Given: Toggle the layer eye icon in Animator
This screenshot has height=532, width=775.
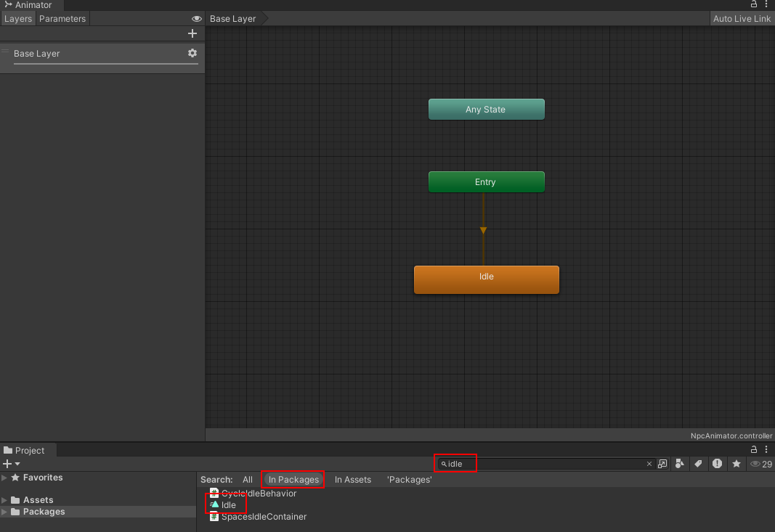Looking at the screenshot, I should (x=196, y=18).
